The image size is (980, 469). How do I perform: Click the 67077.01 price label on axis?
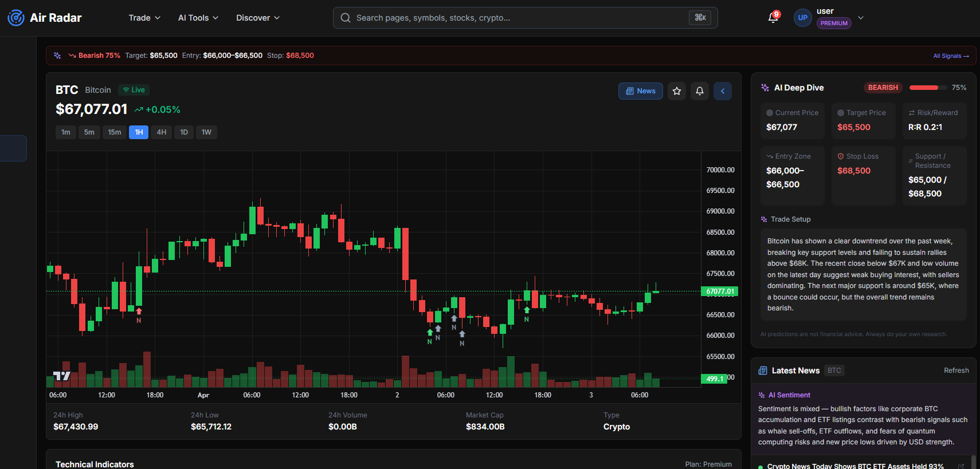(x=720, y=291)
